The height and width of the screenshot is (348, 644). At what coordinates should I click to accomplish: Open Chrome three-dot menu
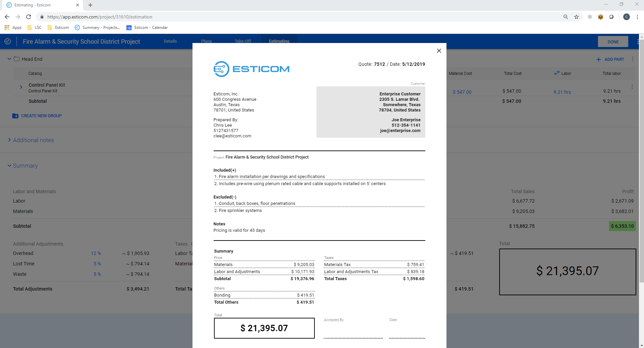[637, 17]
